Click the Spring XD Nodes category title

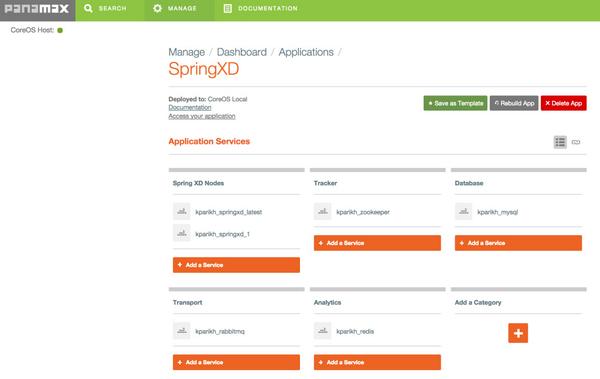(198, 183)
